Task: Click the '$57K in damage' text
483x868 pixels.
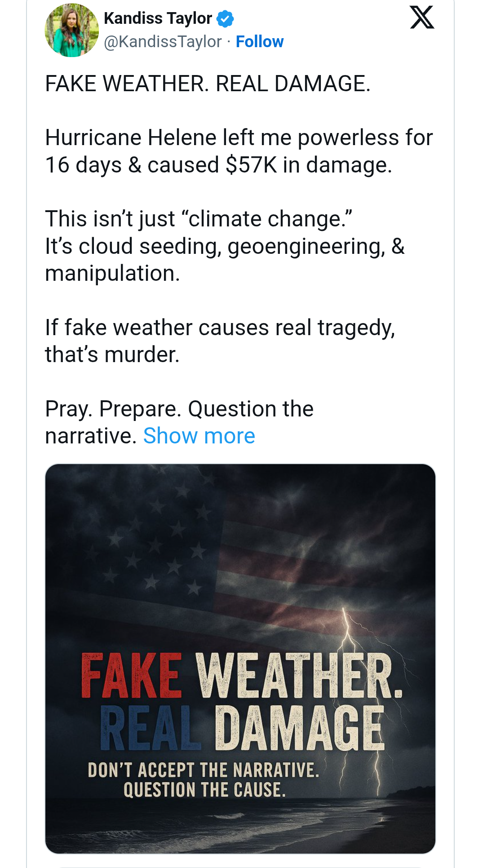Action: (x=309, y=165)
